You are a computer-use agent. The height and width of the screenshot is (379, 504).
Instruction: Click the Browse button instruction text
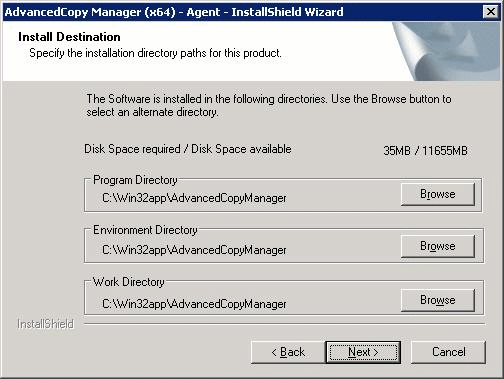click(x=269, y=105)
